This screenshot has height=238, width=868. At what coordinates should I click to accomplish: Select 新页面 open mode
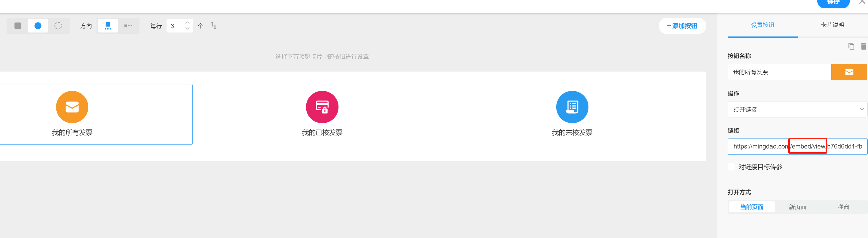797,207
